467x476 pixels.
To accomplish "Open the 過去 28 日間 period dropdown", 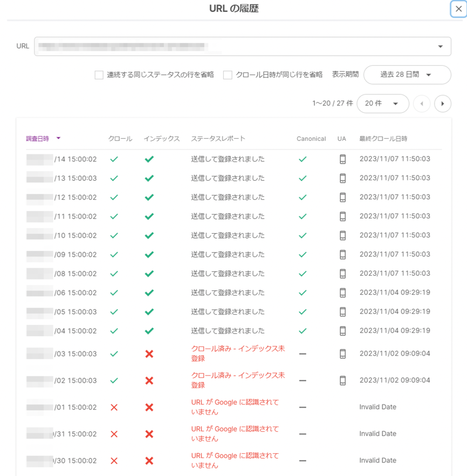I will pos(407,74).
